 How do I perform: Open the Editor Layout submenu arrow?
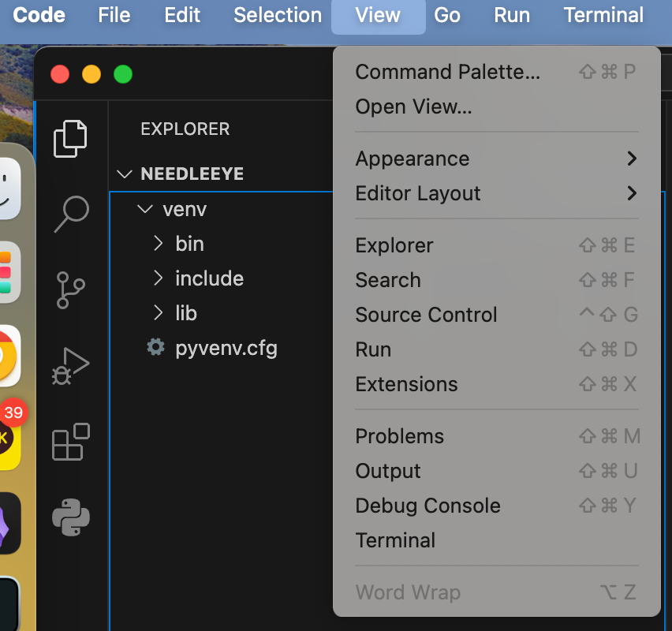(x=632, y=193)
